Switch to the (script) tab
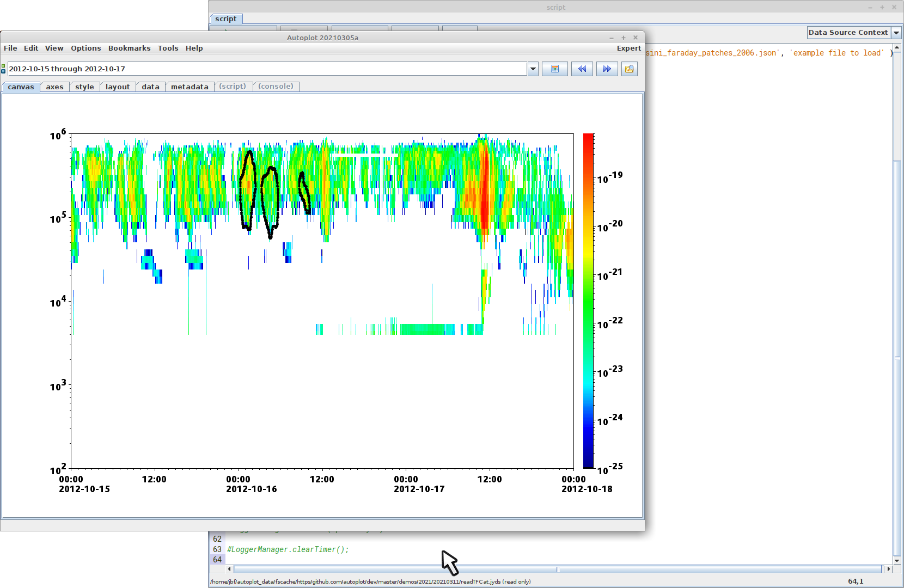Screen dimensions: 904x588 (233, 87)
